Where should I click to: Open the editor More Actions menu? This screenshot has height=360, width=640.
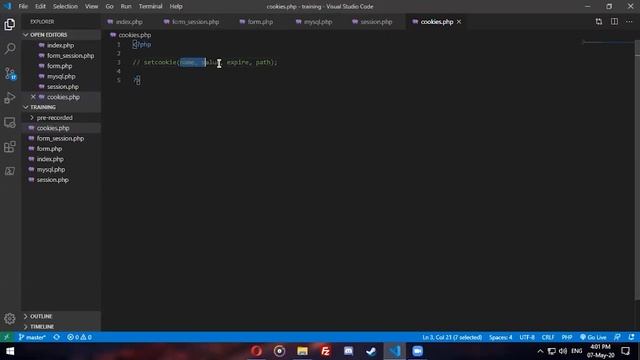point(629,22)
